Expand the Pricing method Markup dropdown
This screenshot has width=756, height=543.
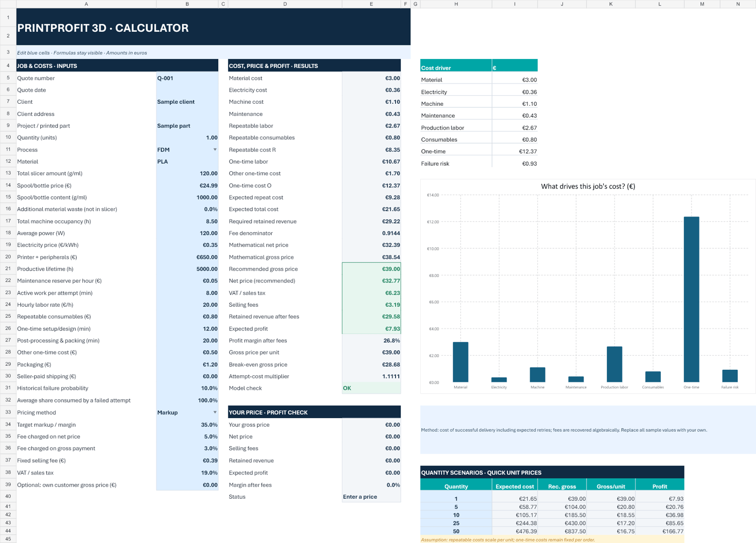pyautogui.click(x=215, y=413)
